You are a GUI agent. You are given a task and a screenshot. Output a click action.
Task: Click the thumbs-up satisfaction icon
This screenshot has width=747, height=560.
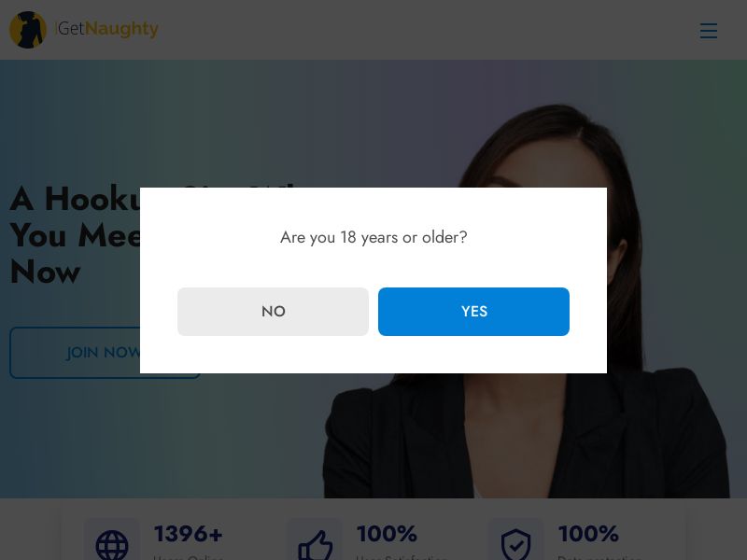pos(315,545)
